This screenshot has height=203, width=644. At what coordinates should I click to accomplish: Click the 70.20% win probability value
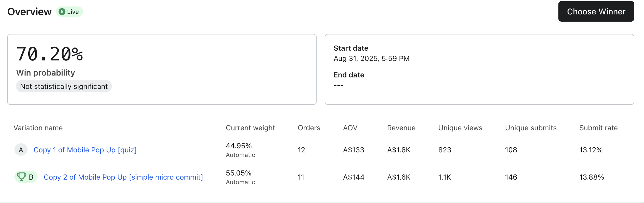tap(50, 54)
